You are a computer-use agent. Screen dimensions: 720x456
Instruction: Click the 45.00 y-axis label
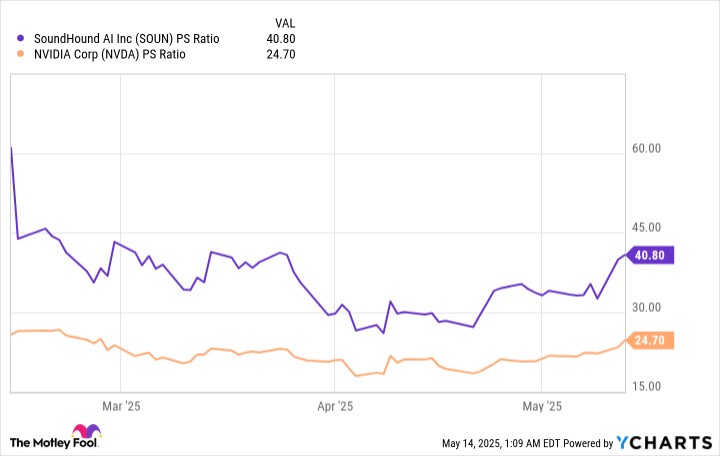(x=647, y=227)
